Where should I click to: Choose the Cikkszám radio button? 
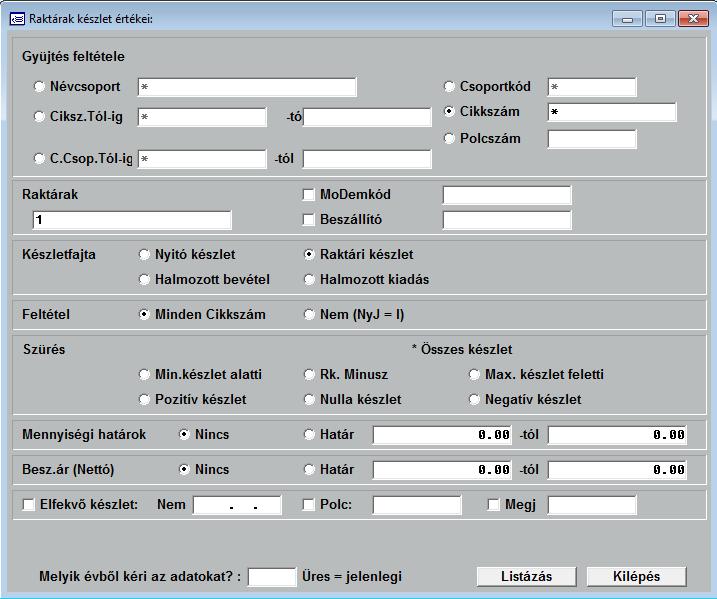(x=449, y=112)
